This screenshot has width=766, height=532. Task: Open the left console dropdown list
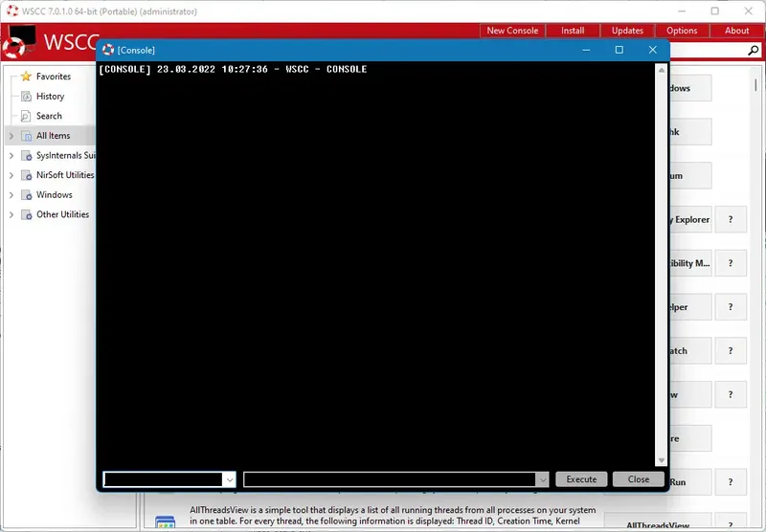coord(230,479)
